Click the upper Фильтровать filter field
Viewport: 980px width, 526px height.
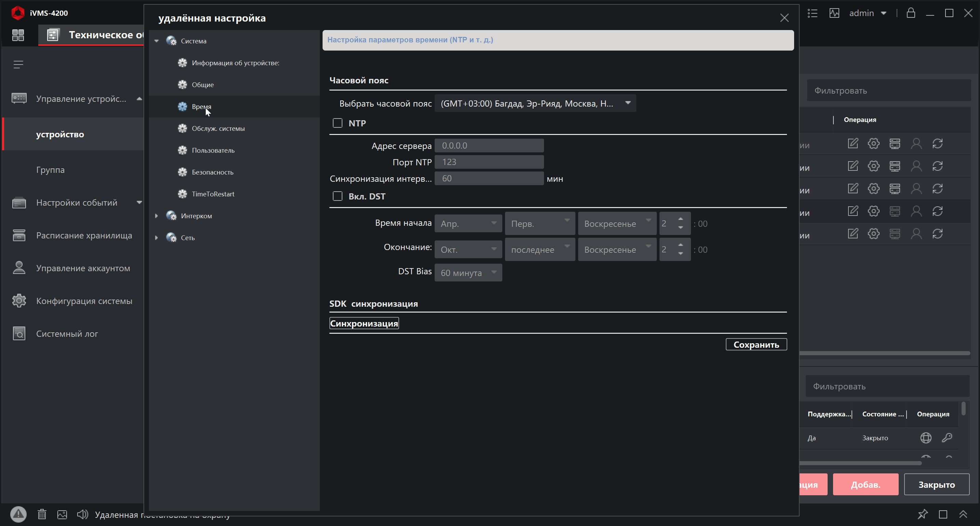point(888,91)
